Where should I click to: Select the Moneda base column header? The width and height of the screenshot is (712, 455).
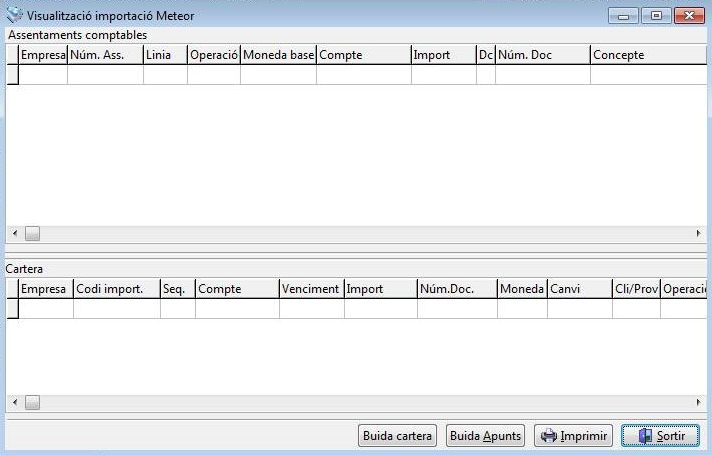[x=278, y=55]
